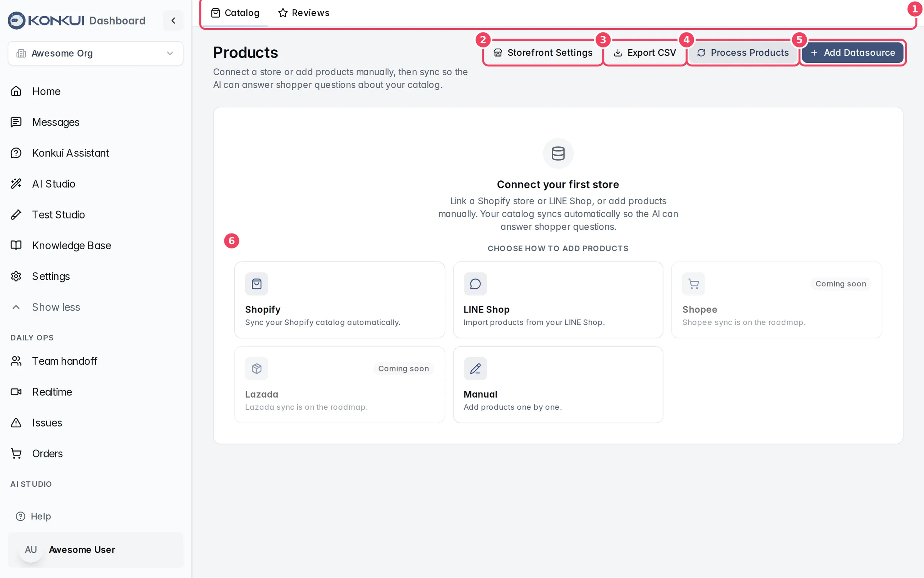This screenshot has height=578, width=924.
Task: Click the Issues warning triangle icon
Action: pyautogui.click(x=16, y=423)
